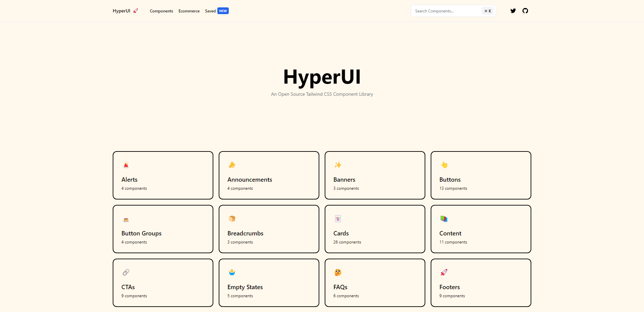This screenshot has width=644, height=312.
Task: Open the Twitter icon link
Action: (x=513, y=11)
